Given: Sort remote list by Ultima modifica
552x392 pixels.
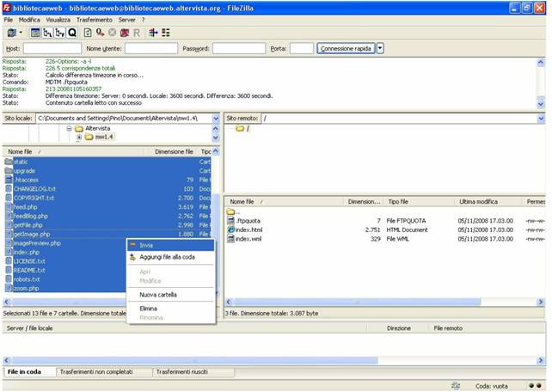Looking at the screenshot, I should 488,202.
